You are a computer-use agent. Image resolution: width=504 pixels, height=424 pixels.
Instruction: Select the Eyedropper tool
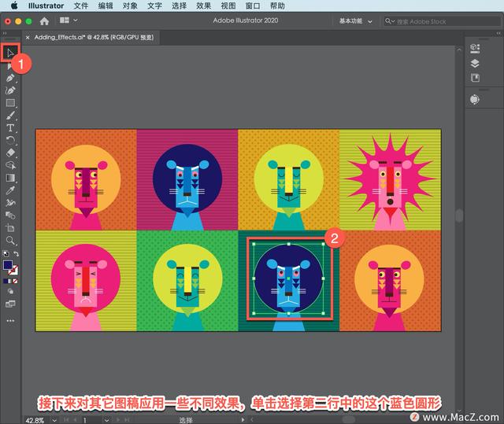pyautogui.click(x=11, y=190)
